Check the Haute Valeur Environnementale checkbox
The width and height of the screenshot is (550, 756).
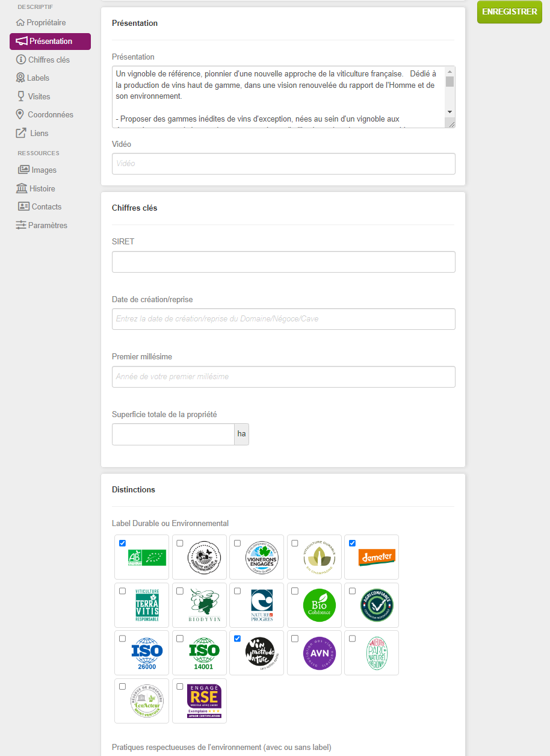click(x=180, y=543)
